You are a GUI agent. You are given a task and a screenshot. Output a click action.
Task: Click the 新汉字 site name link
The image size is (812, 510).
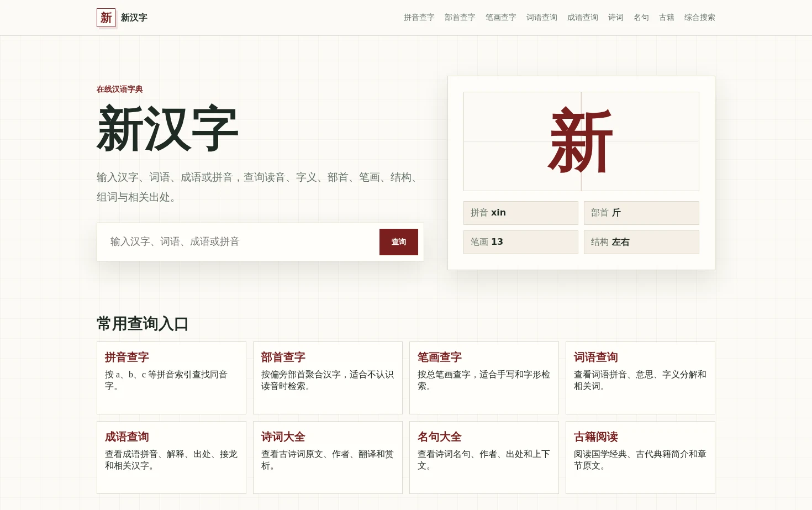pos(134,18)
